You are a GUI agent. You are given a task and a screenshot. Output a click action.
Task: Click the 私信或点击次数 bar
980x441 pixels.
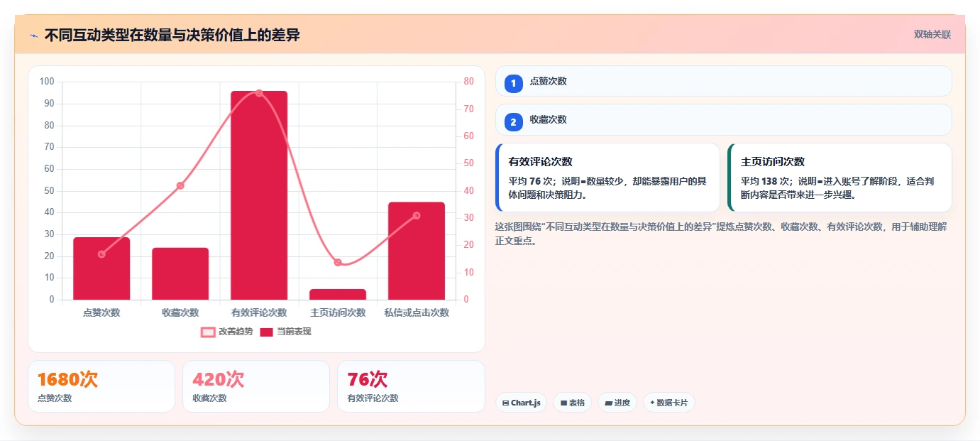[417, 251]
